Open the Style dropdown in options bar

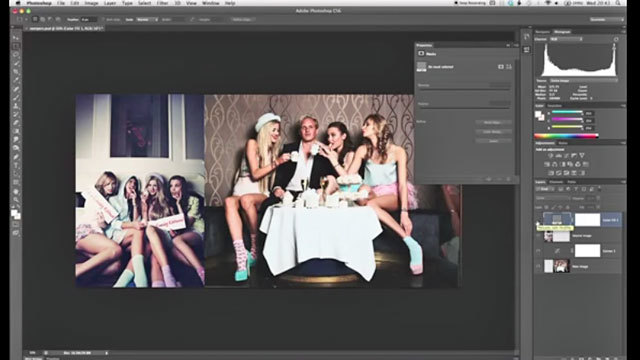coord(147,20)
